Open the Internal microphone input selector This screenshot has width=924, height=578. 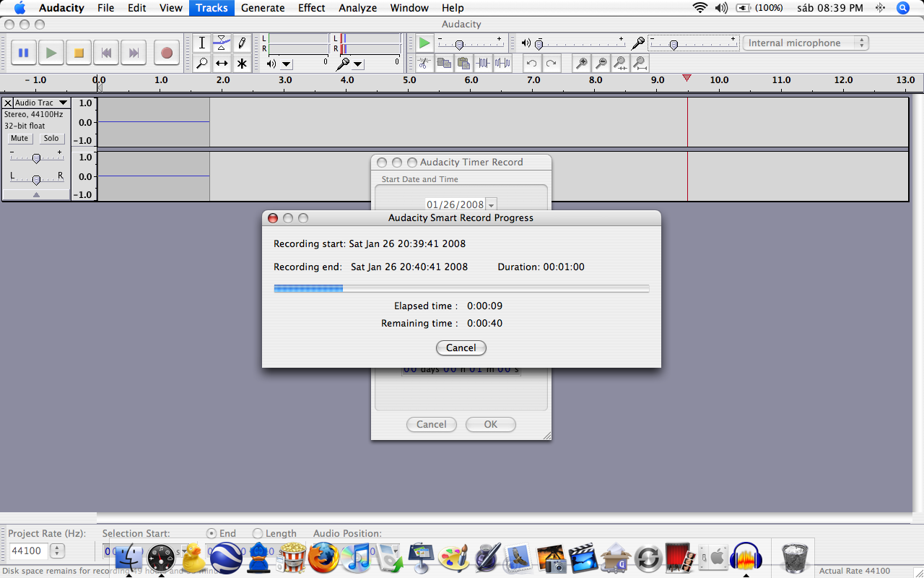click(x=806, y=43)
